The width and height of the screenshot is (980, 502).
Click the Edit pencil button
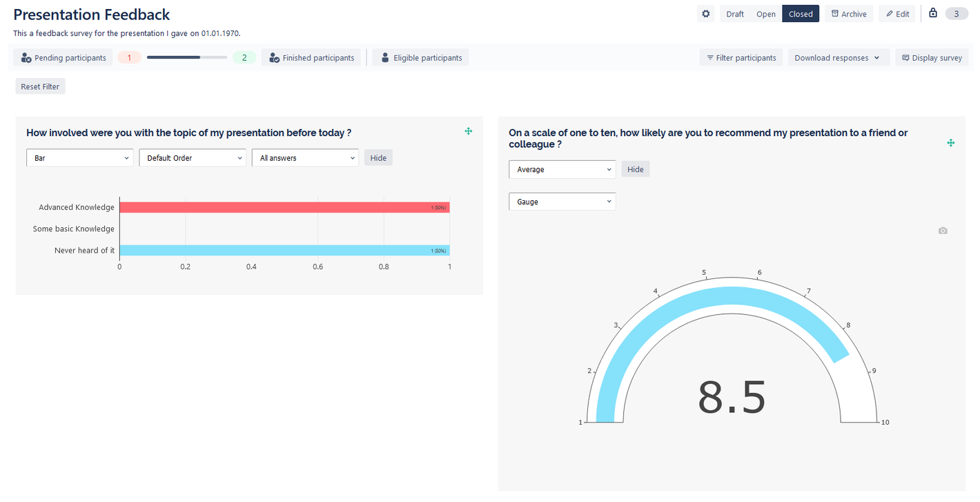pos(897,14)
